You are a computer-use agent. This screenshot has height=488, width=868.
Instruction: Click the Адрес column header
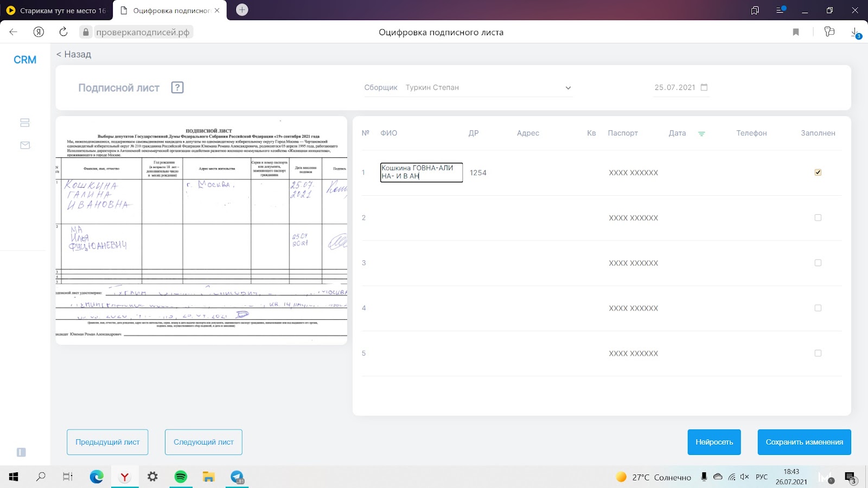point(528,133)
